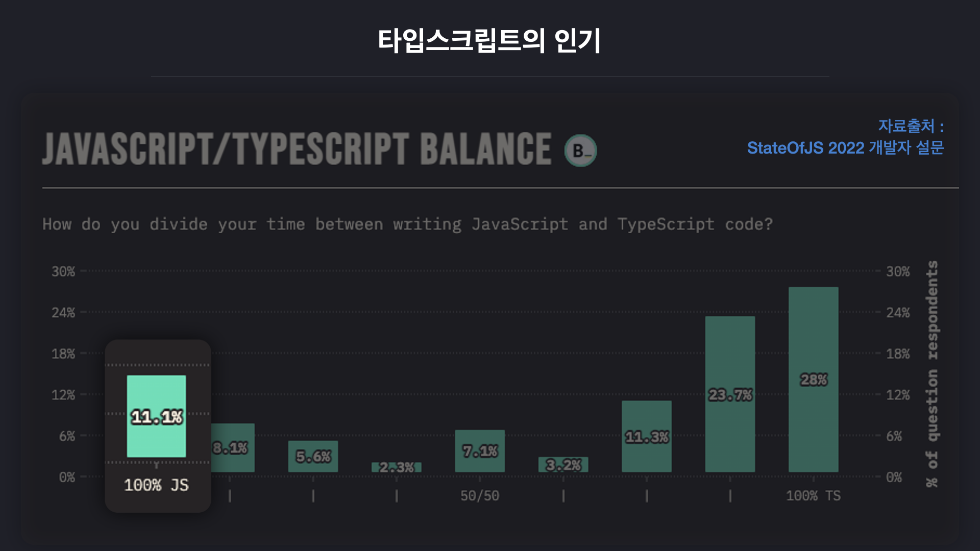
Task: Select the 23.7% bar
Action: tap(730, 394)
